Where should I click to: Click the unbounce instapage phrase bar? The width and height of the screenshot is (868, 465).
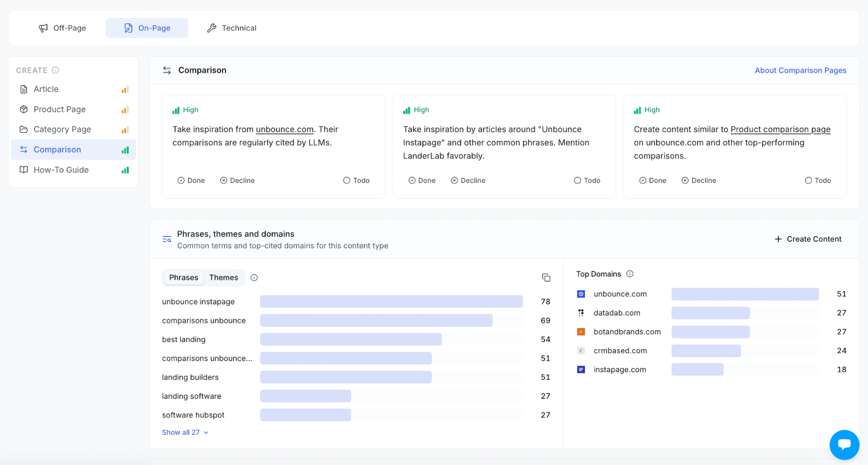tap(391, 302)
